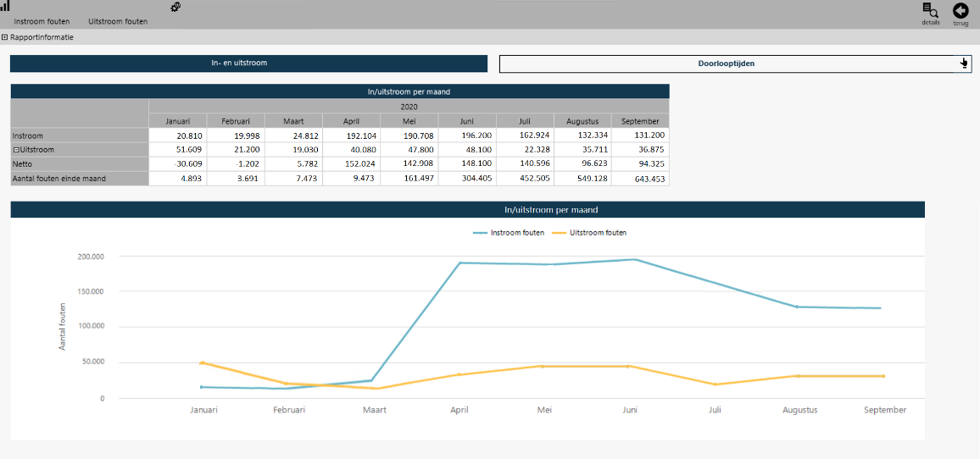
Task: Toggle Instroom fouten legend series
Action: coord(509,232)
